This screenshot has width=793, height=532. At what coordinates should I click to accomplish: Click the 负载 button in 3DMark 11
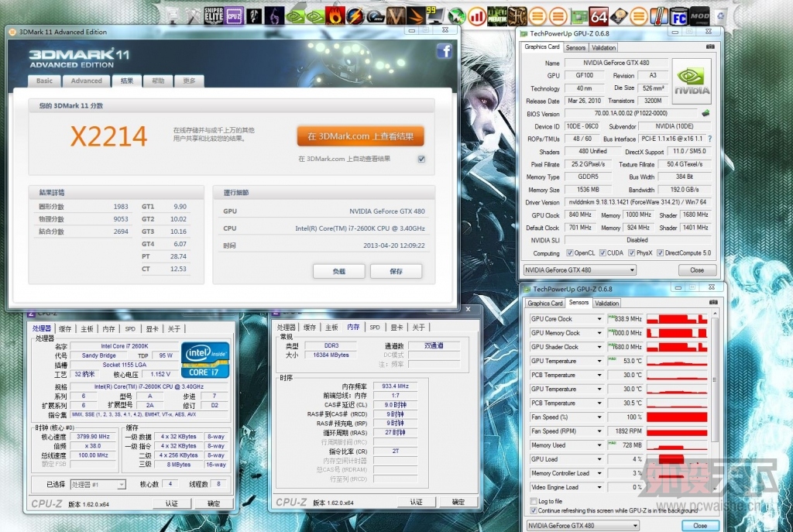pos(339,271)
